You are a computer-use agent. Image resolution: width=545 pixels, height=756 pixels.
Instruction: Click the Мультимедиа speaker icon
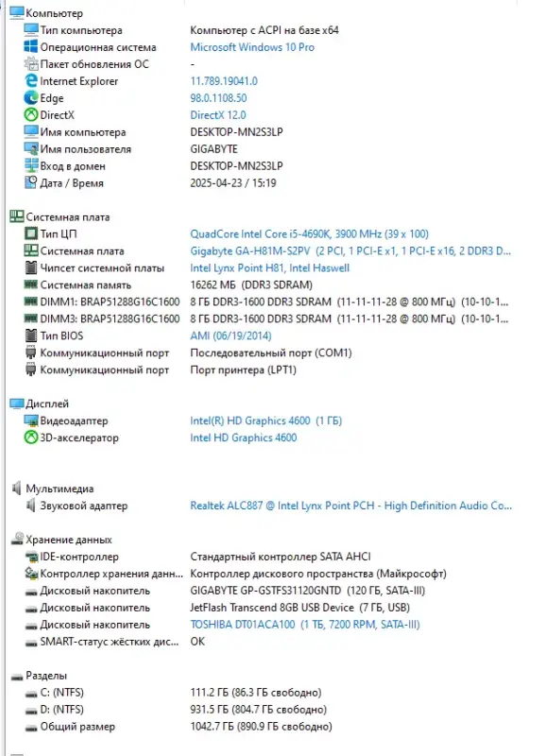pos(17,489)
